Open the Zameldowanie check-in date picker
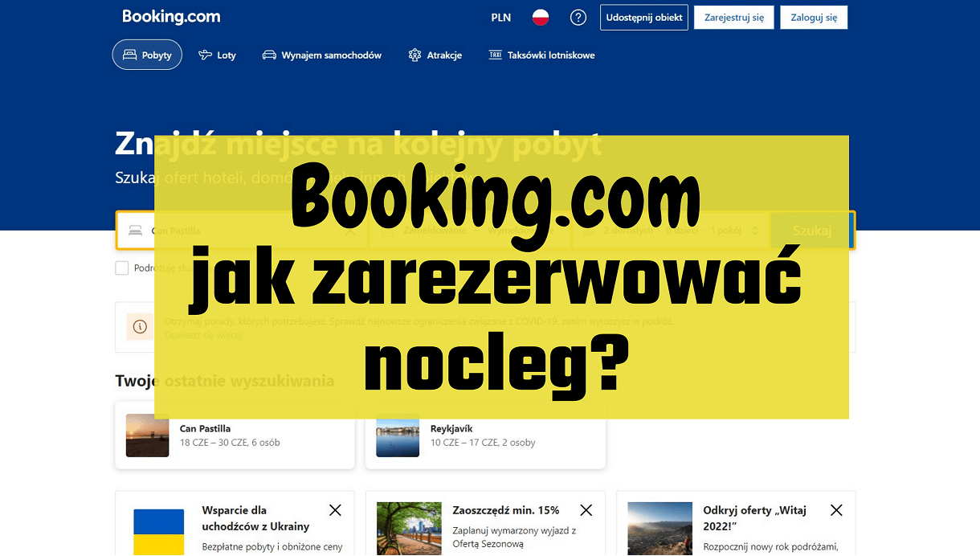 pyautogui.click(x=434, y=230)
